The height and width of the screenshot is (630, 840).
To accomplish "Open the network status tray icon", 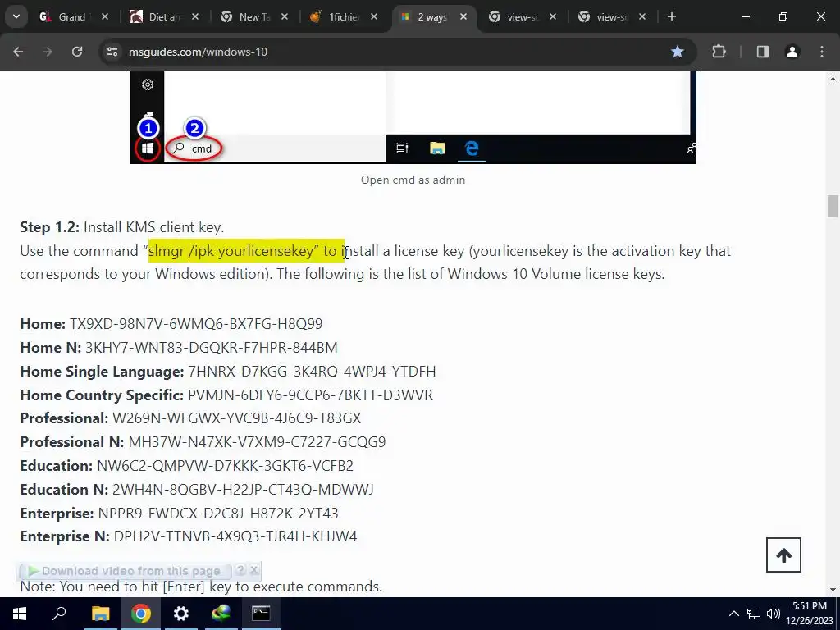I will 754,614.
